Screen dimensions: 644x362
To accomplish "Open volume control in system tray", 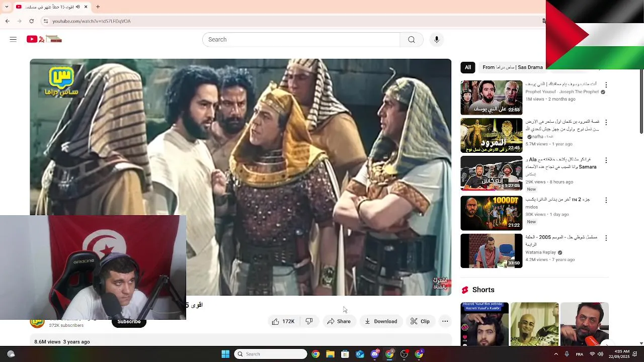I will (600, 354).
